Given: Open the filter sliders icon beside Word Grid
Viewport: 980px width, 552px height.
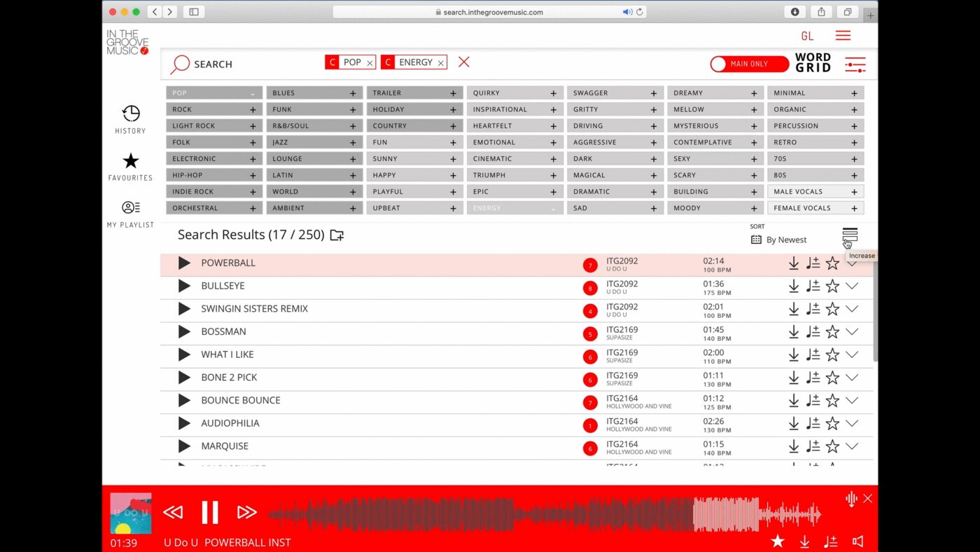Looking at the screenshot, I should (x=855, y=64).
